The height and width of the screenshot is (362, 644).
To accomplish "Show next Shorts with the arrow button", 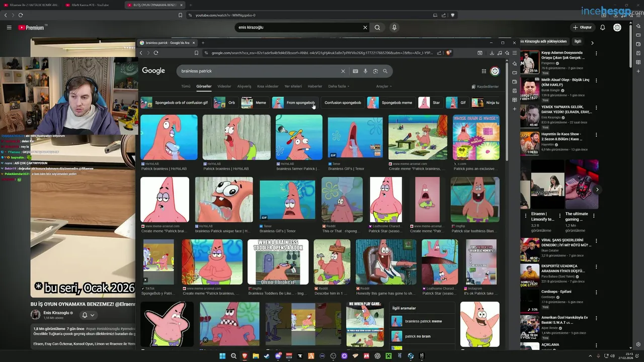I will pyautogui.click(x=597, y=190).
